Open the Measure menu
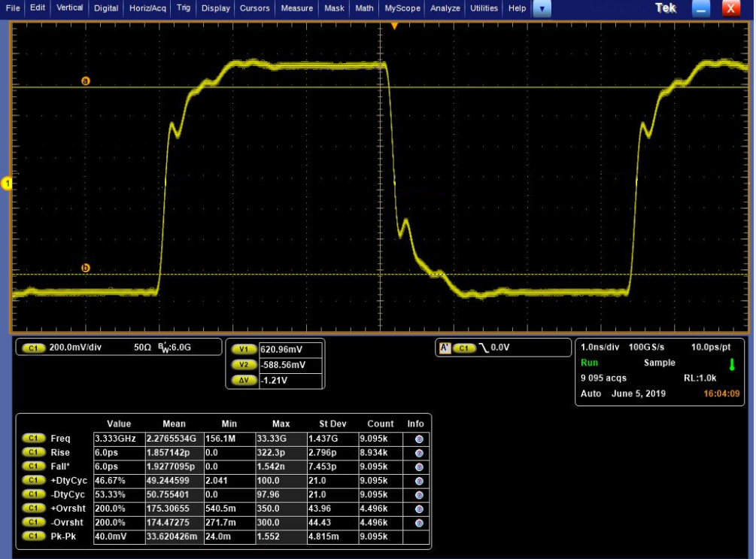This screenshot has width=756, height=559. (296, 8)
